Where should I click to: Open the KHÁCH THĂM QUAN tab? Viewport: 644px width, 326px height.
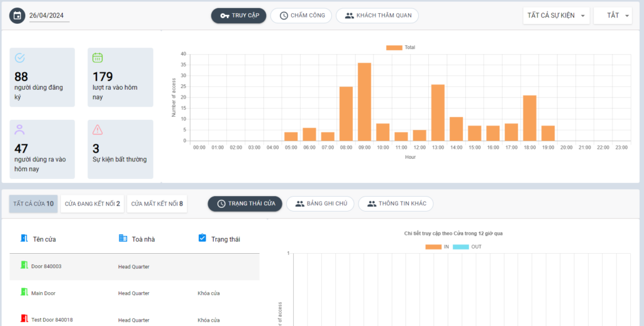click(377, 16)
